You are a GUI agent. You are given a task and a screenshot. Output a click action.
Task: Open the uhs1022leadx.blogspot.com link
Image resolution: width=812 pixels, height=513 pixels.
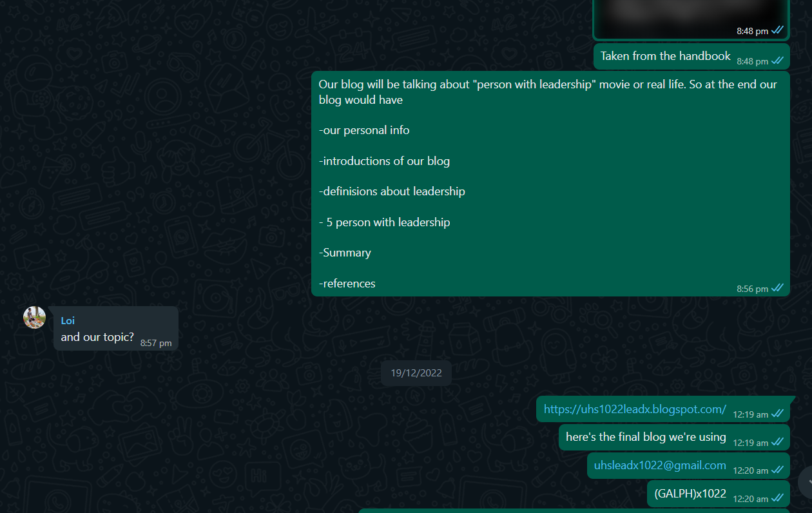click(635, 409)
